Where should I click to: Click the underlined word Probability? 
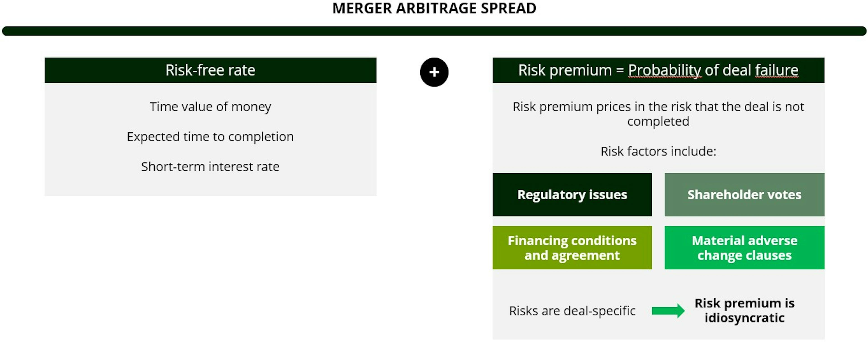[665, 70]
